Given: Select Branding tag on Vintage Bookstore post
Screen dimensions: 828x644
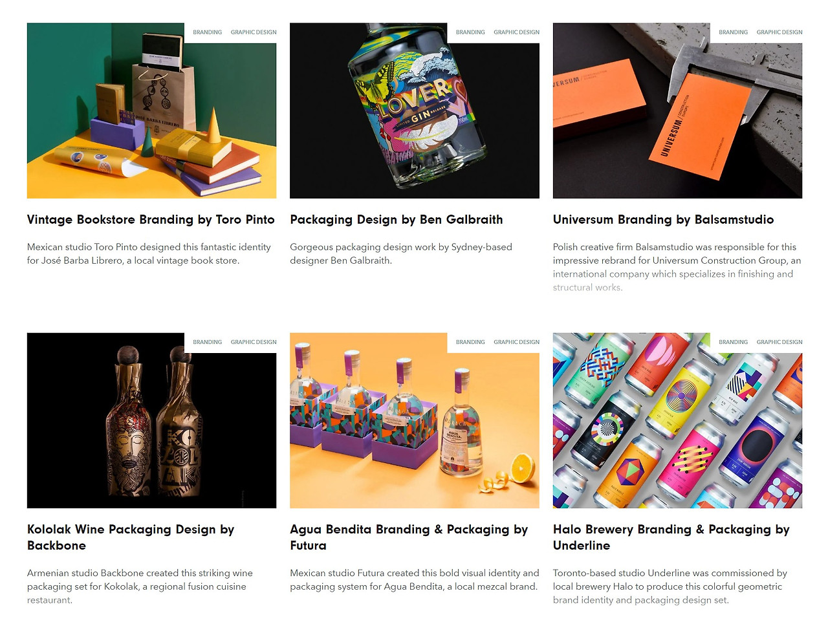Looking at the screenshot, I should click(x=207, y=32).
